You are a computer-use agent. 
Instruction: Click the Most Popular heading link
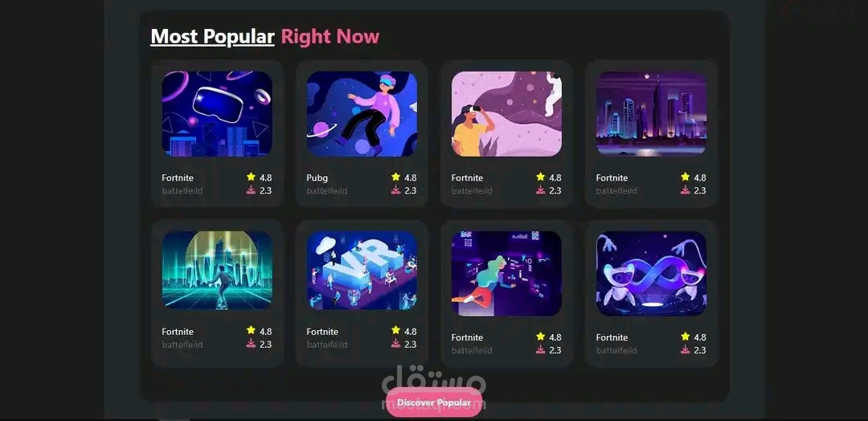point(212,36)
